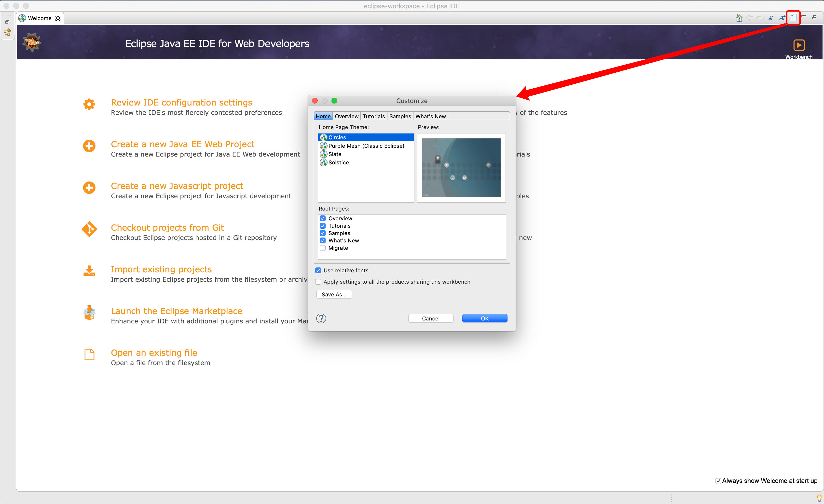The image size is (824, 504).
Task: Open Checkout projects from Git link
Action: [167, 228]
